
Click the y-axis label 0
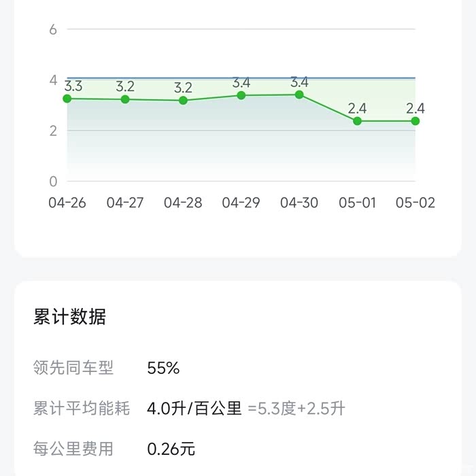53,182
